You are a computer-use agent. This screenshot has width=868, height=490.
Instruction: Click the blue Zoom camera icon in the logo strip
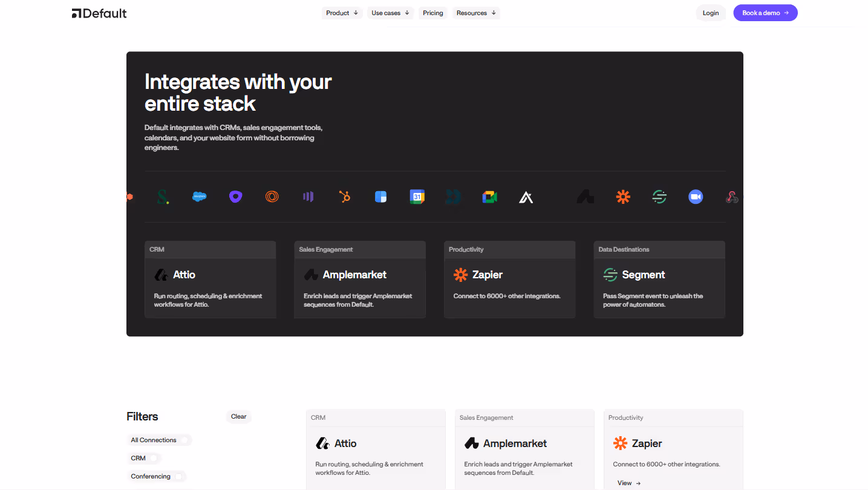696,197
